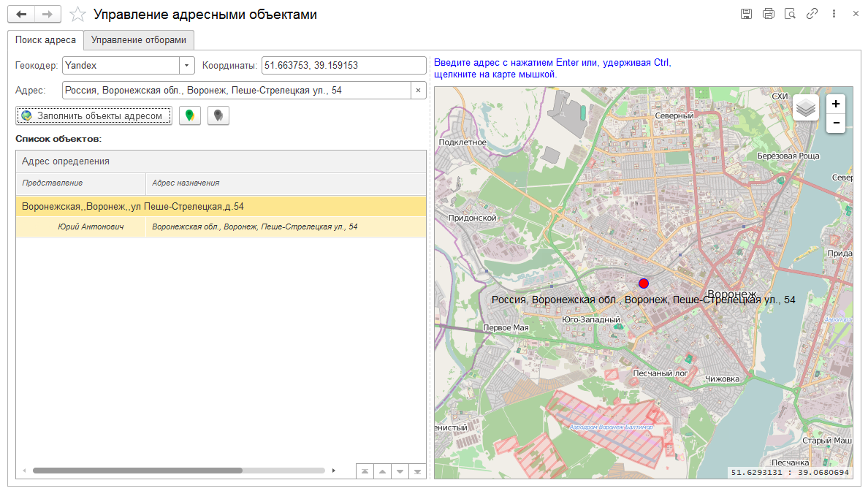Zoom out on the map with minus

(x=836, y=123)
